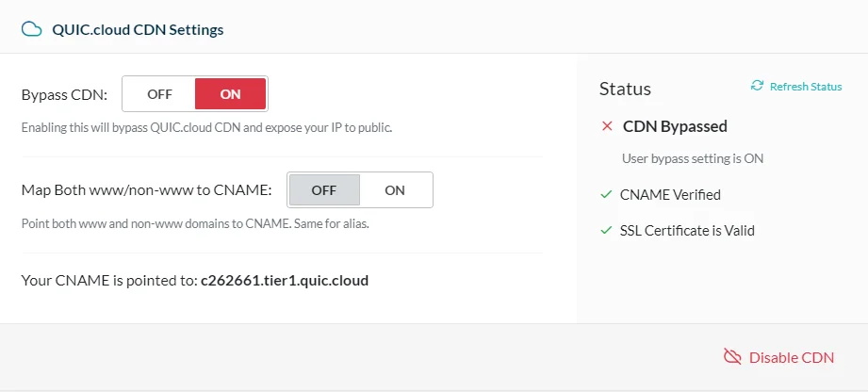Click the CDN Bypassed status text
Image resolution: width=868 pixels, height=392 pixels.
coord(675,126)
